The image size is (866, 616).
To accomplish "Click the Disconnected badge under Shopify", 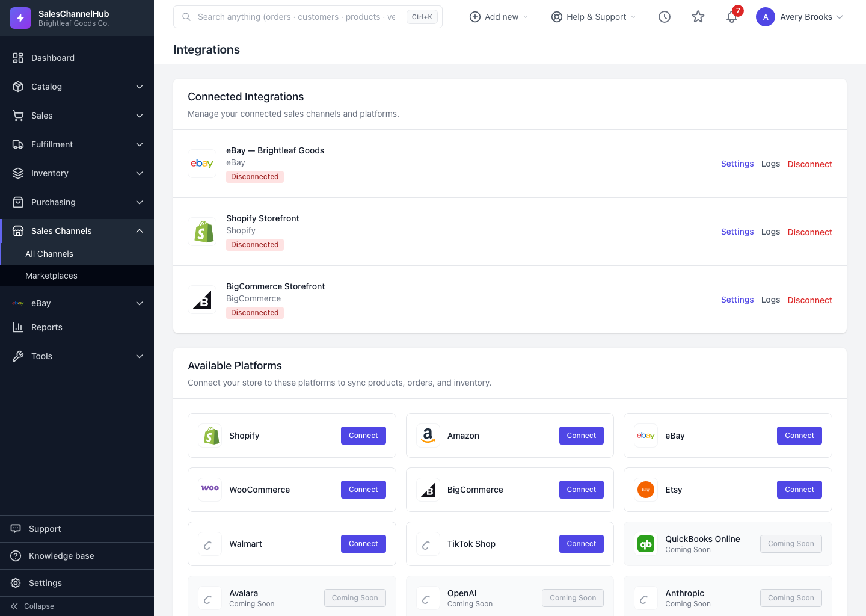I will [255, 245].
